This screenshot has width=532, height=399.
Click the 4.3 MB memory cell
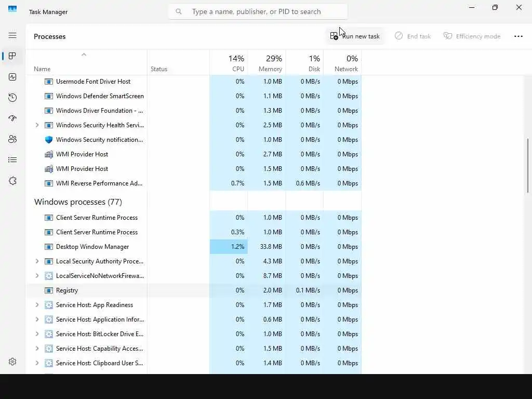(267, 261)
